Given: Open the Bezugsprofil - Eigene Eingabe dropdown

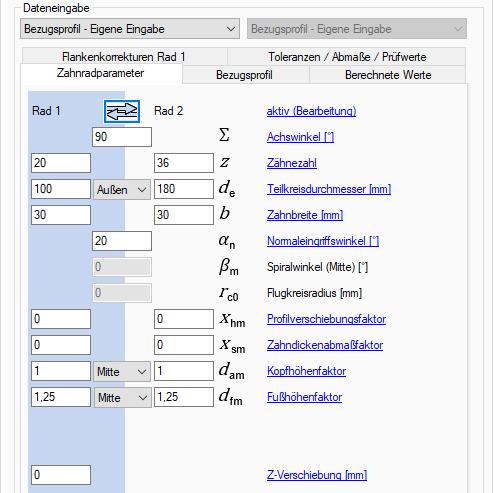Looking at the screenshot, I should pyautogui.click(x=130, y=29).
